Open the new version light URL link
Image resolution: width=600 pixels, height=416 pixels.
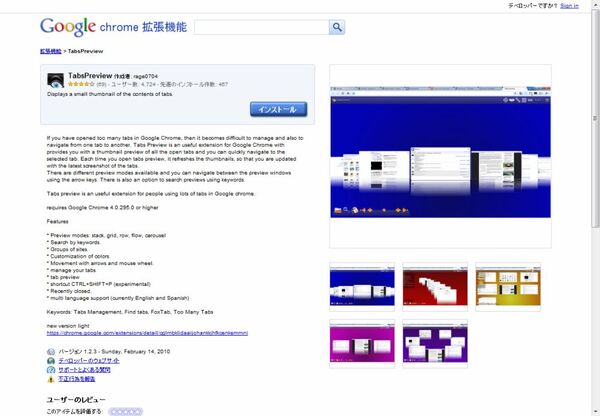point(147,333)
